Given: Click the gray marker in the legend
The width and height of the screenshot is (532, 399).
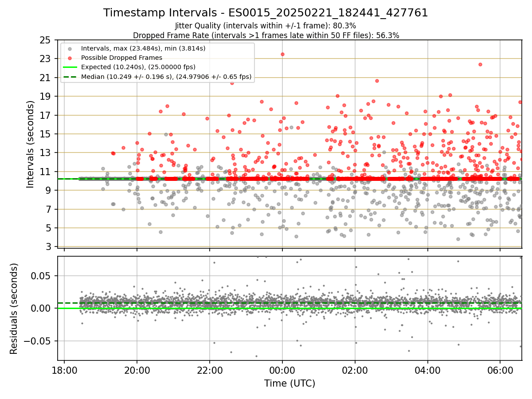Looking at the screenshot, I should tap(70, 48).
